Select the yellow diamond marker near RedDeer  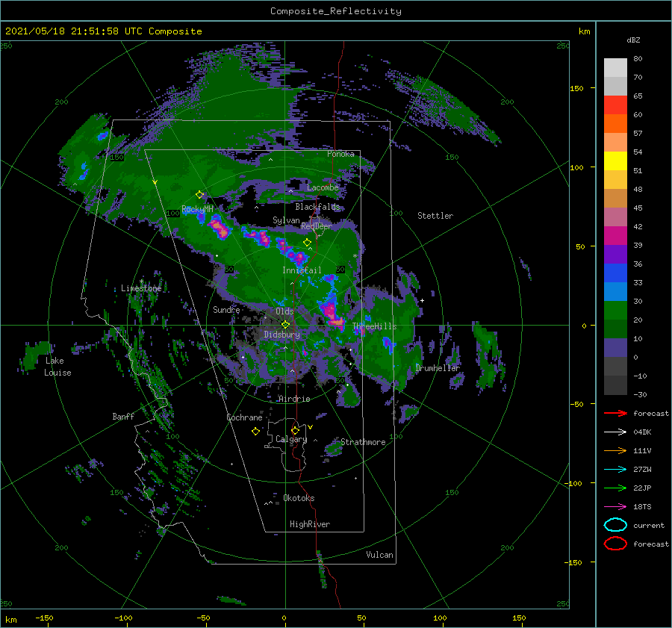(x=307, y=242)
